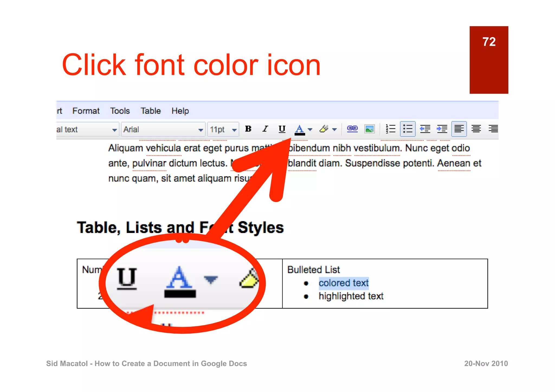Open the Help menu
Screen dimensions: 555x392
pyautogui.click(x=180, y=111)
